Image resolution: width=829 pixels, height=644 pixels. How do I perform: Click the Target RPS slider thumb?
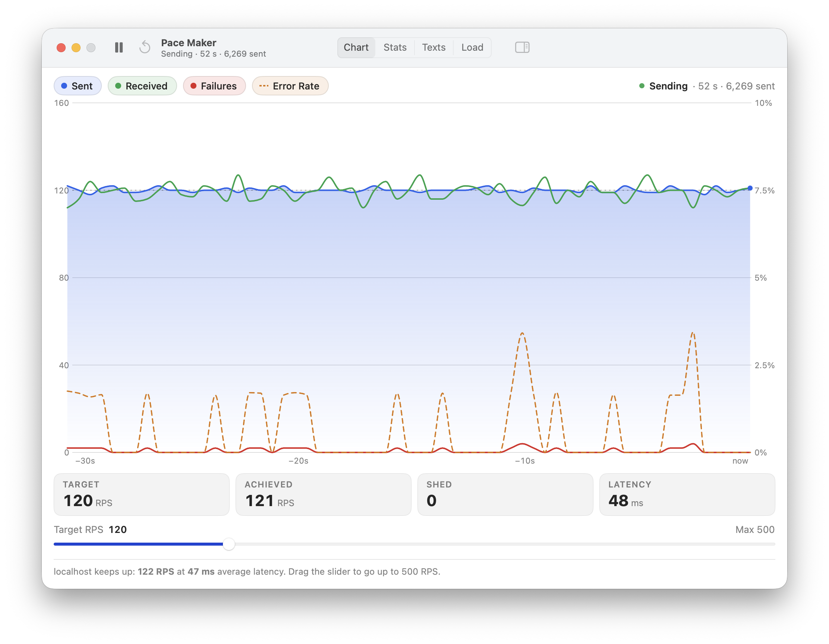coord(228,544)
